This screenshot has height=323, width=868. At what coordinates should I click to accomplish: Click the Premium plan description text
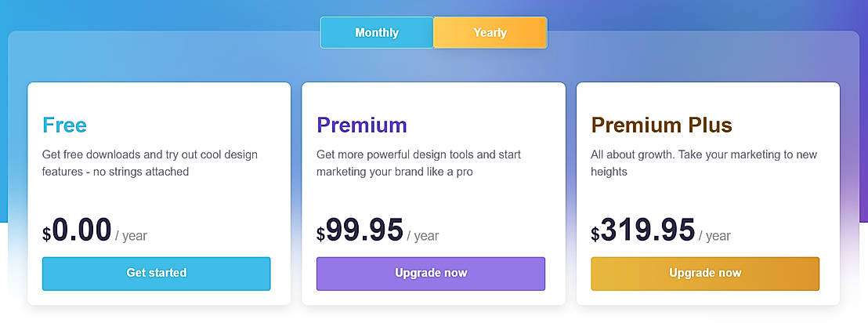tap(418, 163)
